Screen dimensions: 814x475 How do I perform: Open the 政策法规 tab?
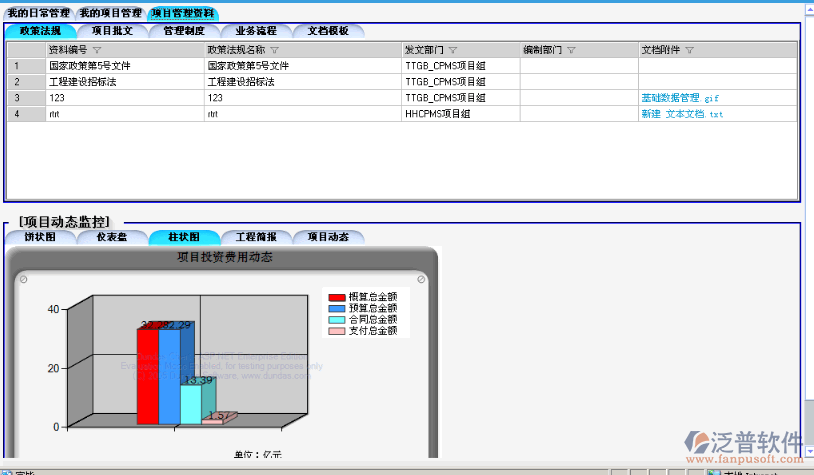point(40,31)
